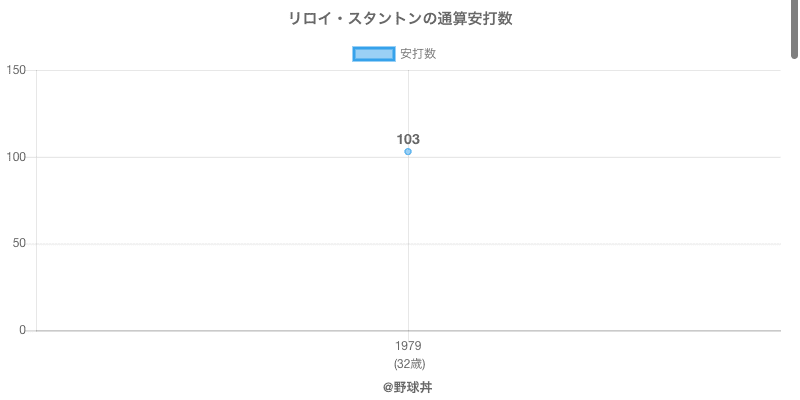Click the 100 y-axis tick label
Screen dimensions: 800x400
pyautogui.click(x=15, y=157)
